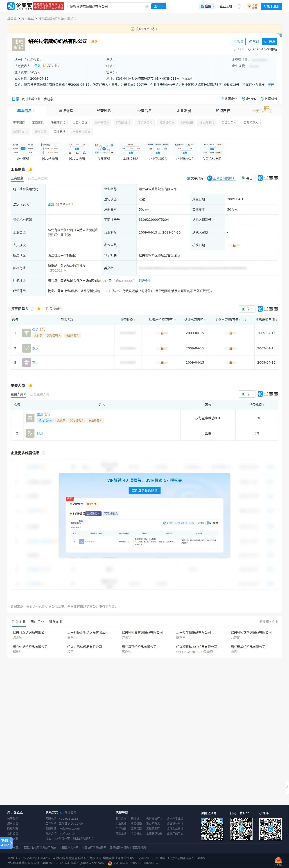Image resolution: width=289 pixels, height=868 pixels.
Task: Click the 股权结构 icon link
Action: pos(53,309)
